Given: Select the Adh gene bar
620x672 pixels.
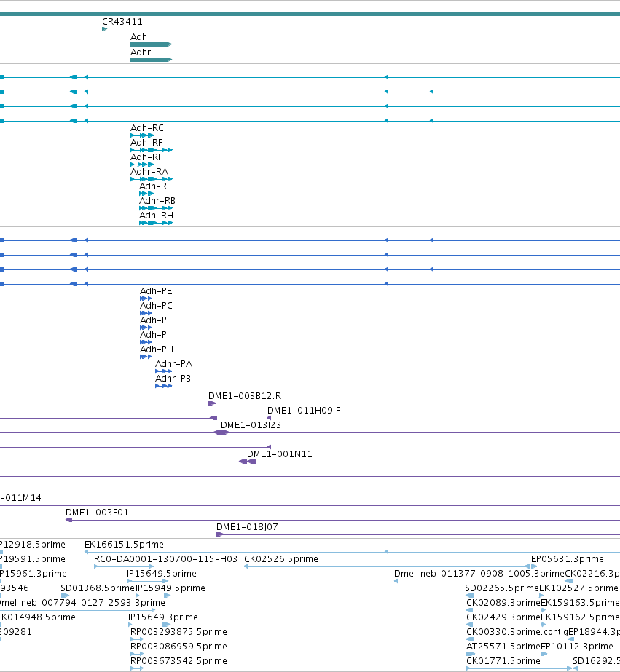Looking at the screenshot, I should tap(151, 44).
